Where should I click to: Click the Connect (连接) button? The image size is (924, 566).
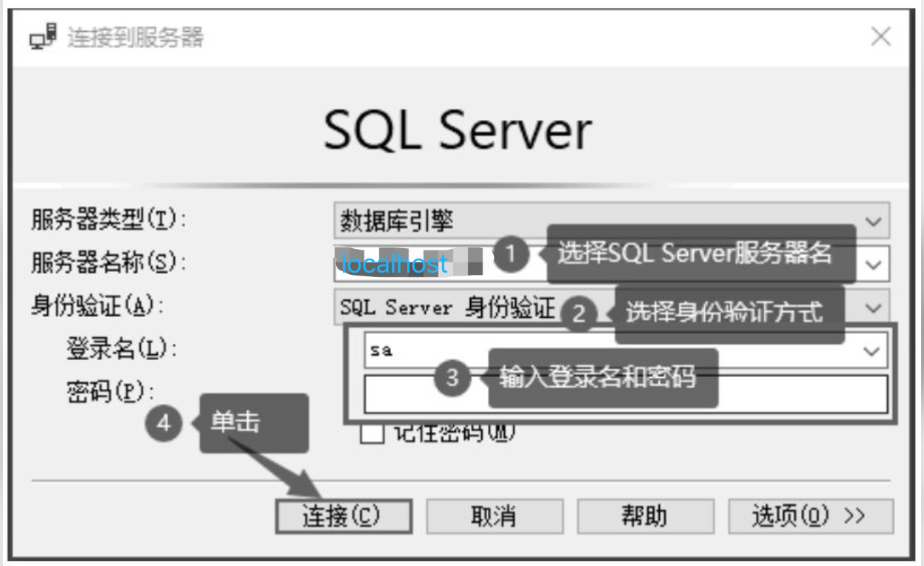344,516
